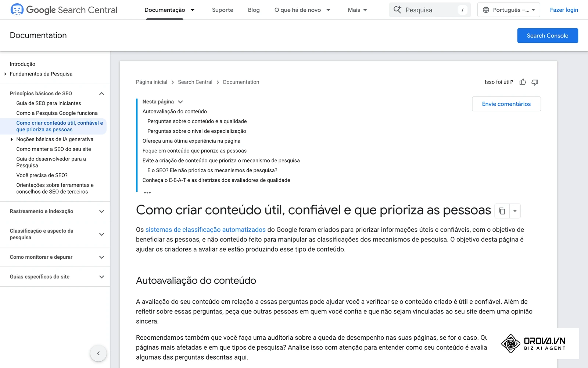
Task: Open the Português language selector
Action: click(509, 10)
